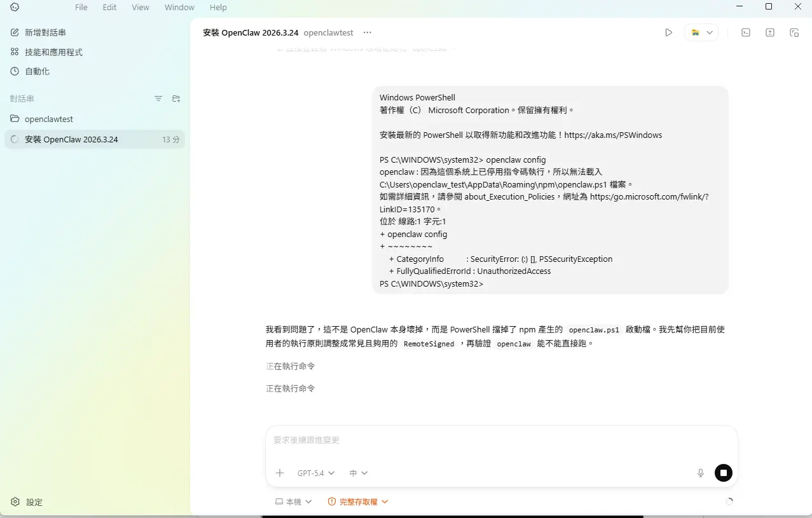Attach content with the plus icon

(x=280, y=473)
